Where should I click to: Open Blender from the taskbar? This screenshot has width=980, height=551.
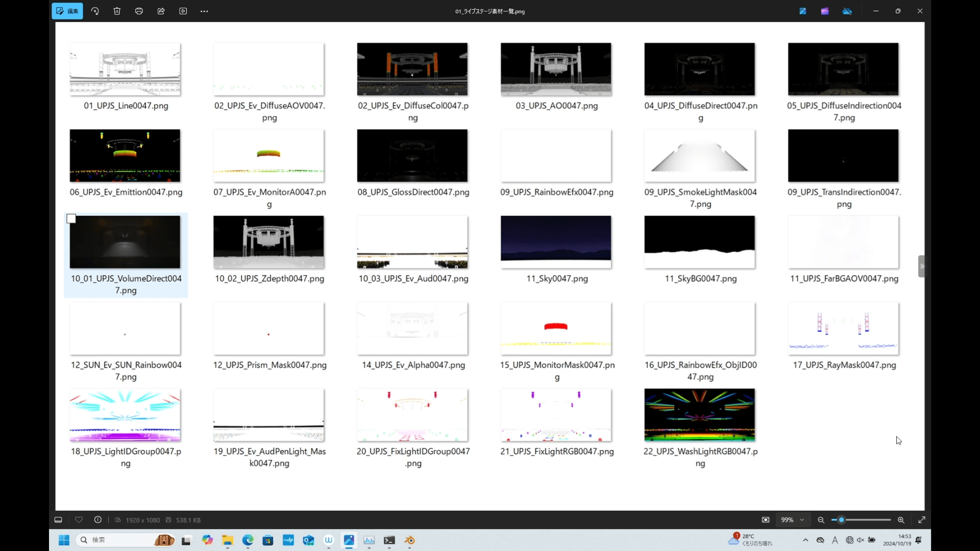409,540
